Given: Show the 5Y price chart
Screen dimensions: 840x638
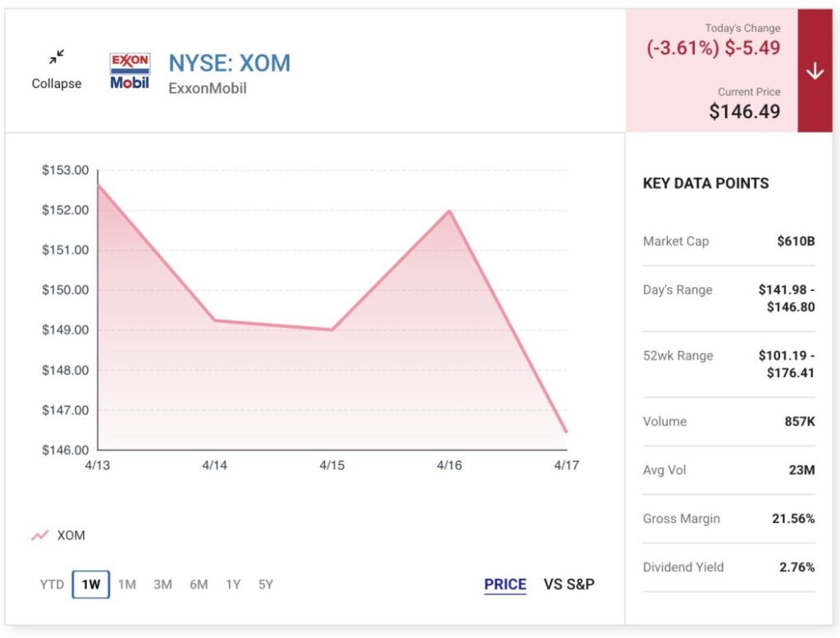Looking at the screenshot, I should pos(265,585).
